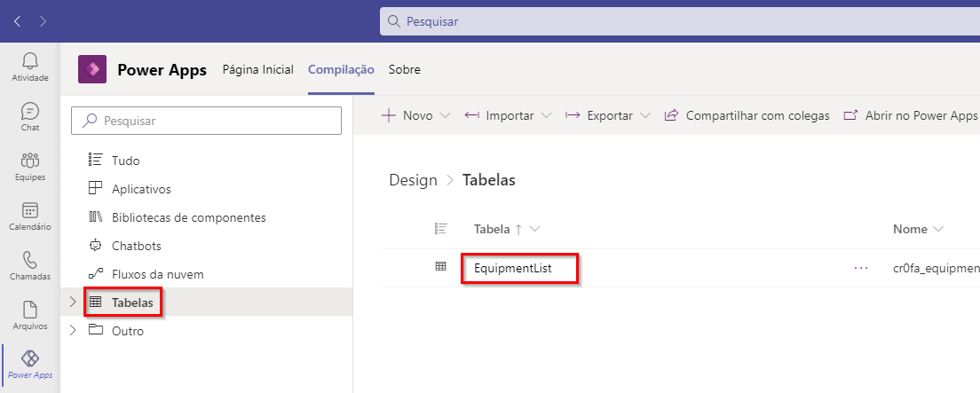Click the top Pesquisar search bar
The width and height of the screenshot is (980, 393).
coord(680,21)
